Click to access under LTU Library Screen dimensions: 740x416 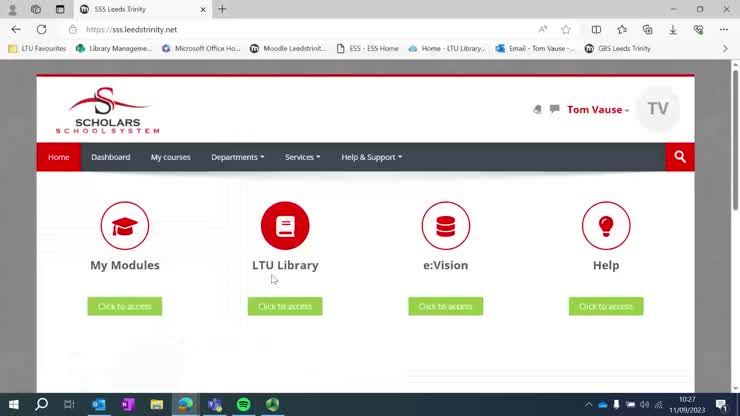point(285,306)
